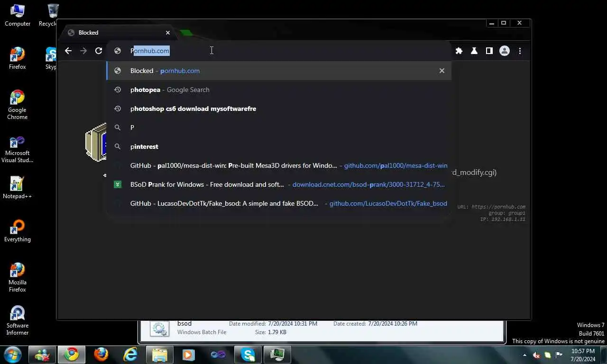The height and width of the screenshot is (364, 607).
Task: Open the Microsoft Visual Studio desktop shortcut
Action: tap(18, 149)
